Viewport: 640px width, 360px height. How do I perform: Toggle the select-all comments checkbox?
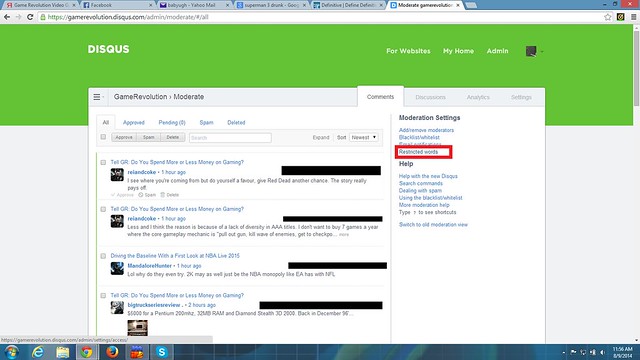[103, 137]
